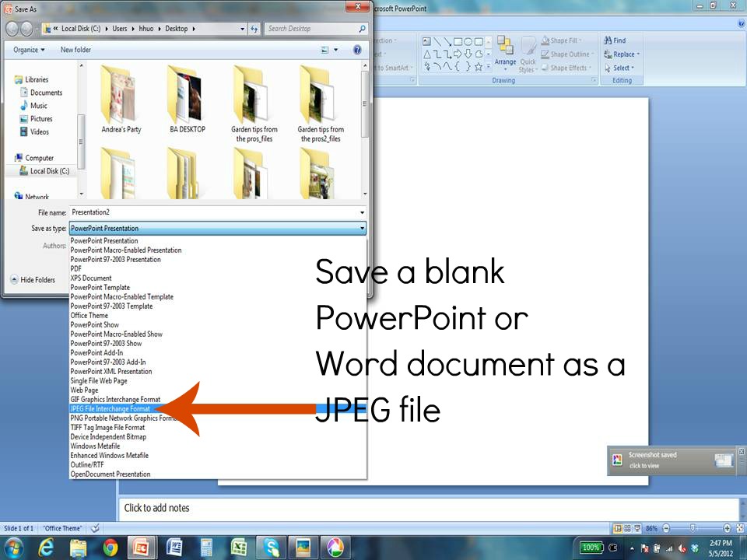Image resolution: width=747 pixels, height=560 pixels.
Task: Select the Andrea's Party folder
Action: pos(121,100)
